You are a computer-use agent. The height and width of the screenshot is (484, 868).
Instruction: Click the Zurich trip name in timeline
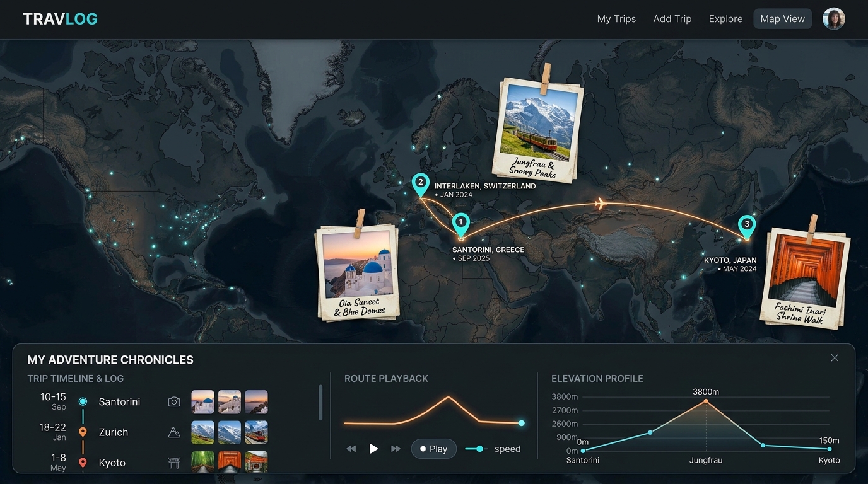click(x=114, y=432)
